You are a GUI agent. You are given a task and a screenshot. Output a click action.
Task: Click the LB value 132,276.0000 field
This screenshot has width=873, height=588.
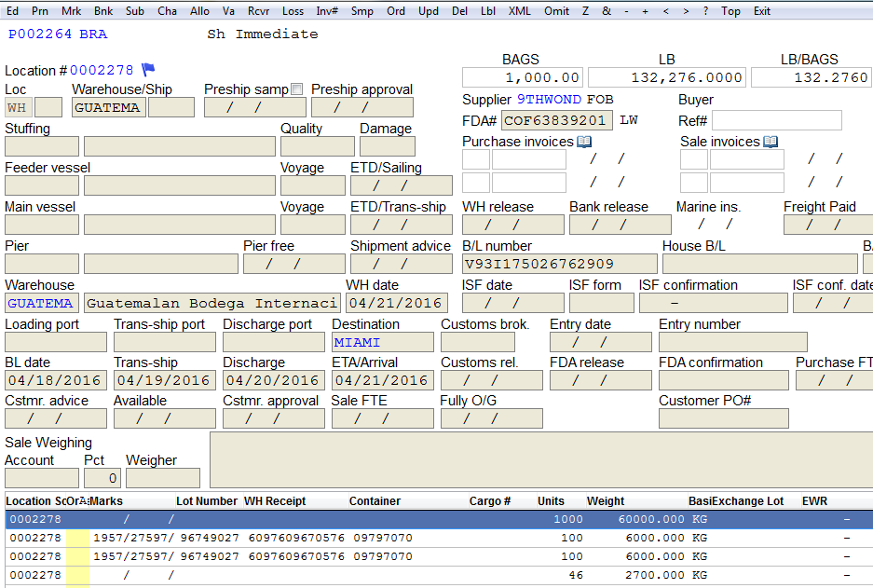pyautogui.click(x=667, y=77)
